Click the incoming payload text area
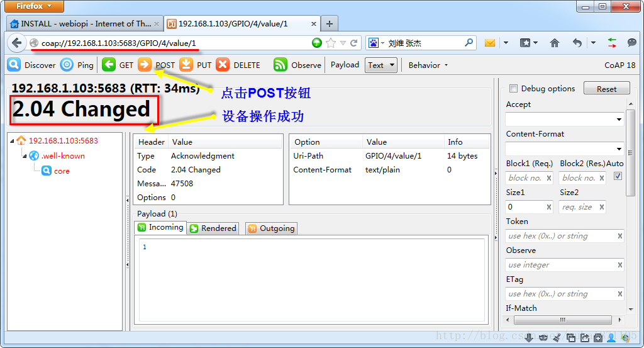644x348 pixels. click(x=312, y=279)
